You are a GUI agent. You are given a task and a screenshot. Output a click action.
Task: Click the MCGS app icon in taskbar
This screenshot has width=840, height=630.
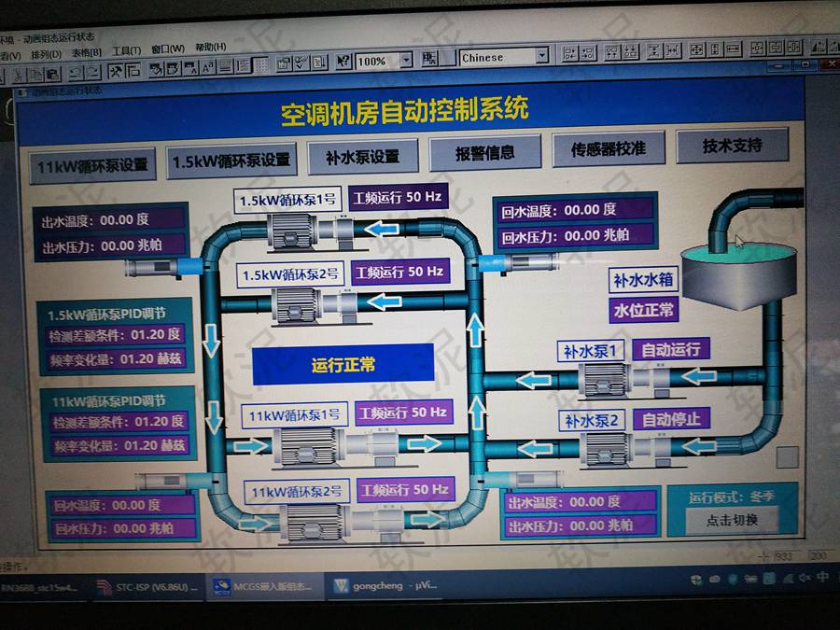[x=222, y=587]
